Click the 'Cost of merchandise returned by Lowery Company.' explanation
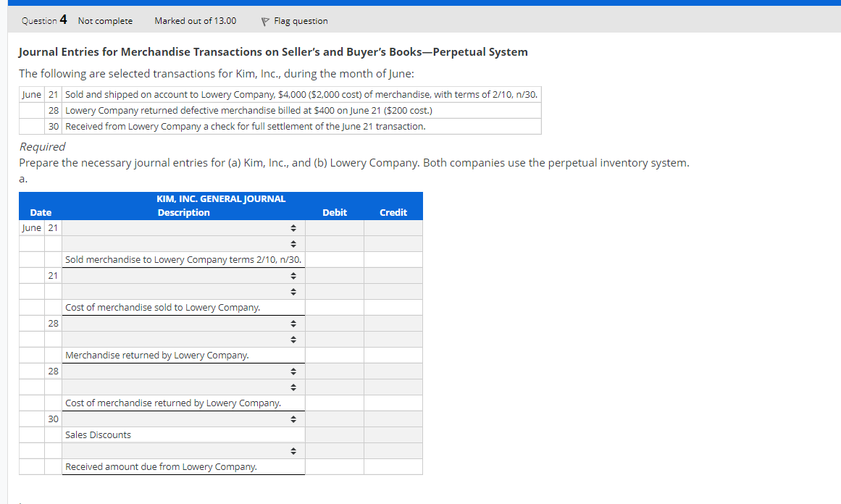 tap(173, 403)
